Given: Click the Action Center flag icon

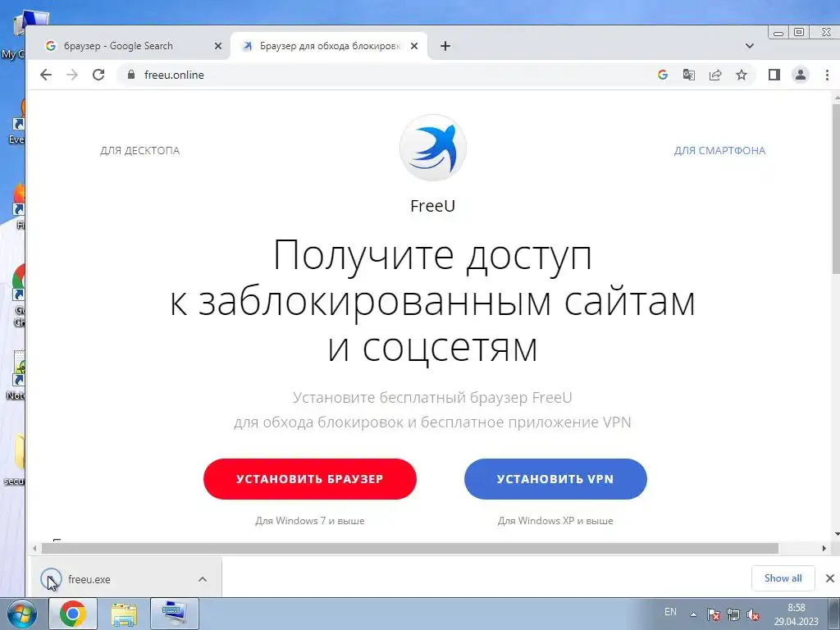Looking at the screenshot, I should click(713, 614).
